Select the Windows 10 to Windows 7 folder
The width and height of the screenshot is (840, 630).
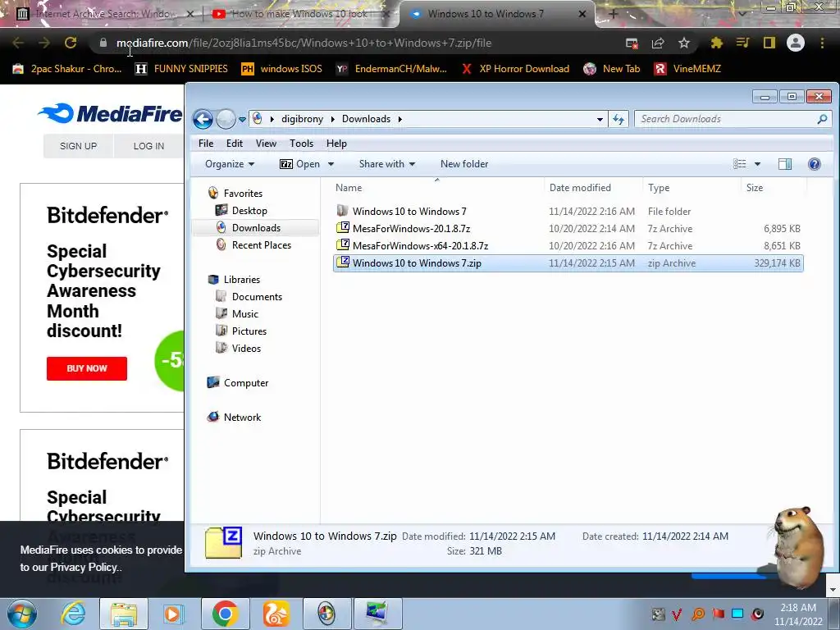click(568, 212)
